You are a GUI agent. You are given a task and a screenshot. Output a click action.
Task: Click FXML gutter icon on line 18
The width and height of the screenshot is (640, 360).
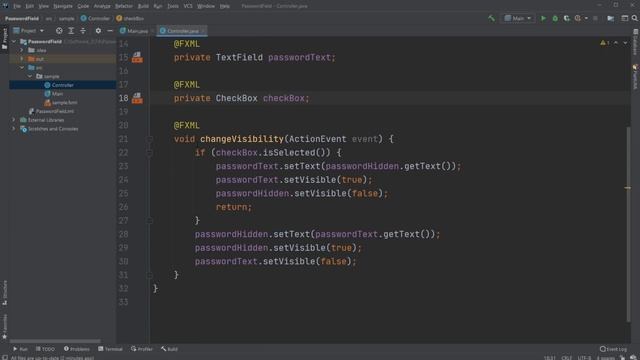pyautogui.click(x=137, y=98)
